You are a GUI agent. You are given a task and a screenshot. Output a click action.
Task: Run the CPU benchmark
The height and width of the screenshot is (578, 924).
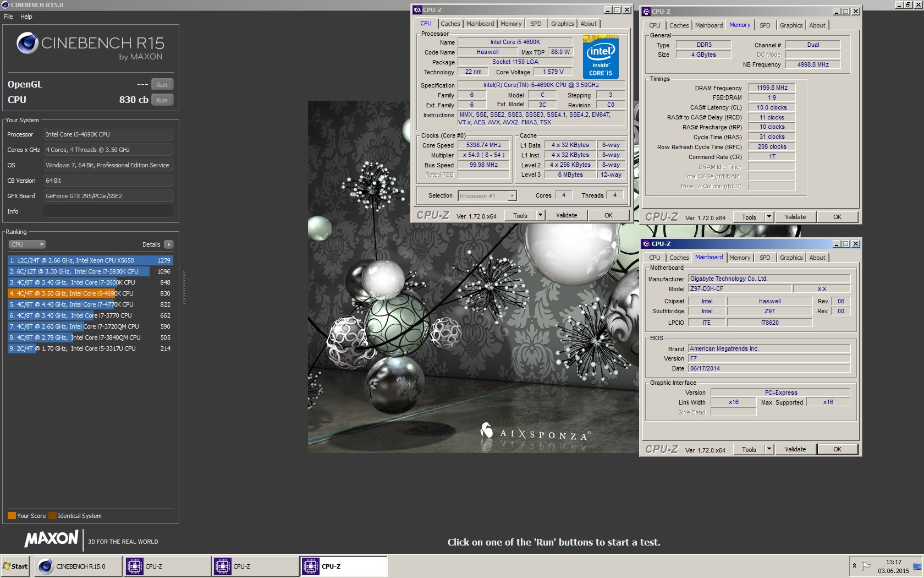point(162,100)
